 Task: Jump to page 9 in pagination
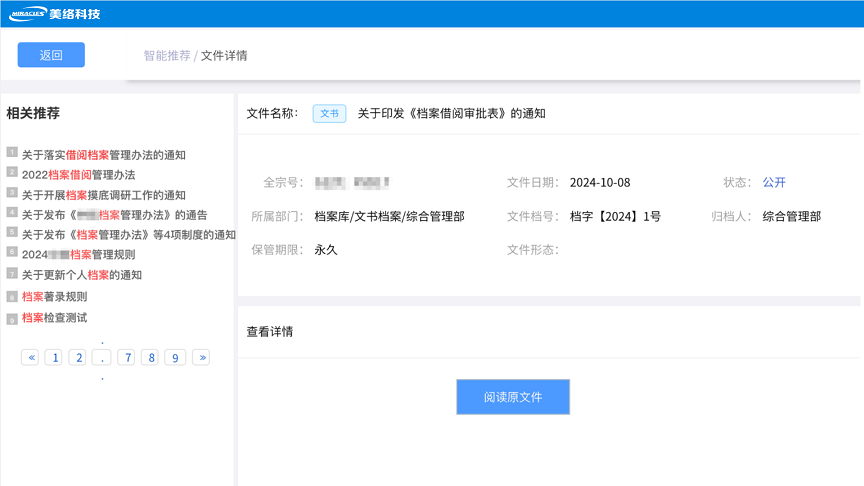(x=175, y=357)
